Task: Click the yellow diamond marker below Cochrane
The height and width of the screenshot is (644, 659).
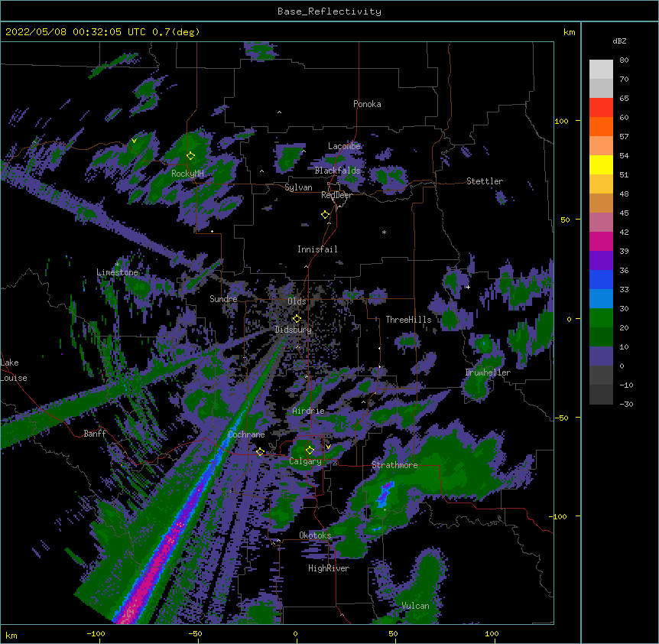Action: click(260, 452)
